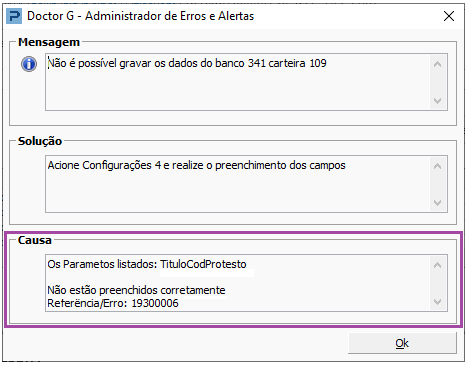Close the Doctor G error dialog
This screenshot has width=471, height=370.
tap(449, 16)
